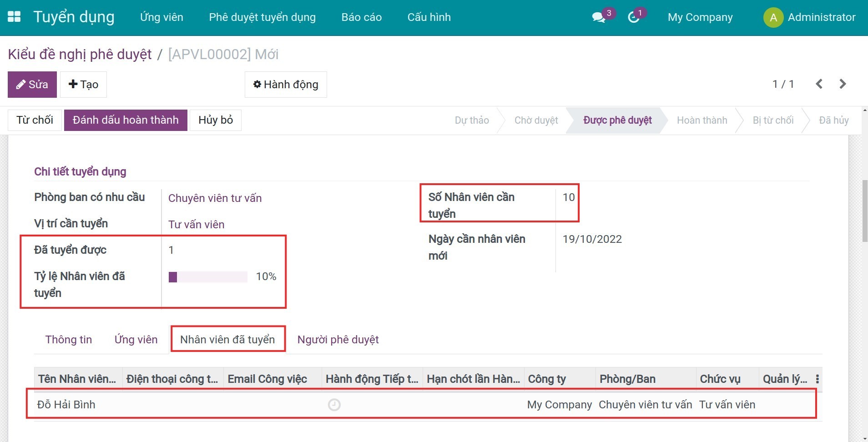Go to the next record arrow
This screenshot has width=868, height=442.
[843, 84]
